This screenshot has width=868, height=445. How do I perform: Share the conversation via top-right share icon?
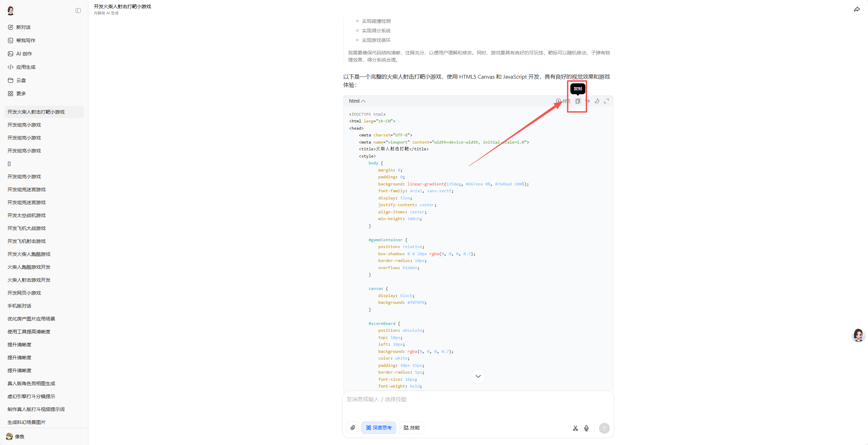tap(857, 9)
